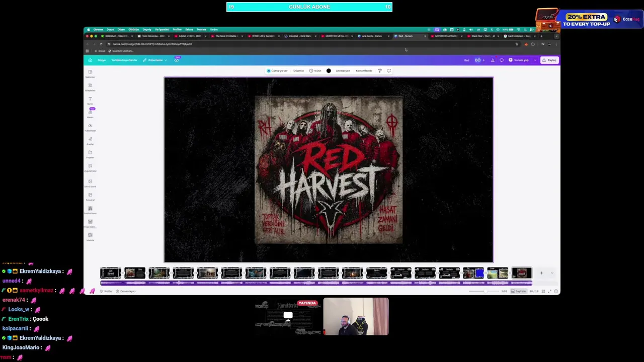Open the timing 4.0sn clock control
Image resolution: width=644 pixels, height=362 pixels.
(315, 71)
